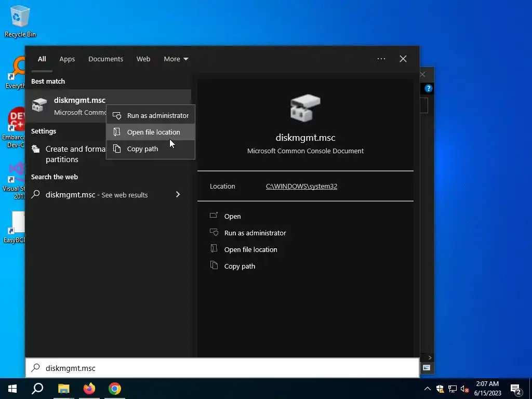Open Firefox from the taskbar
This screenshot has width=532, height=399.
point(89,389)
